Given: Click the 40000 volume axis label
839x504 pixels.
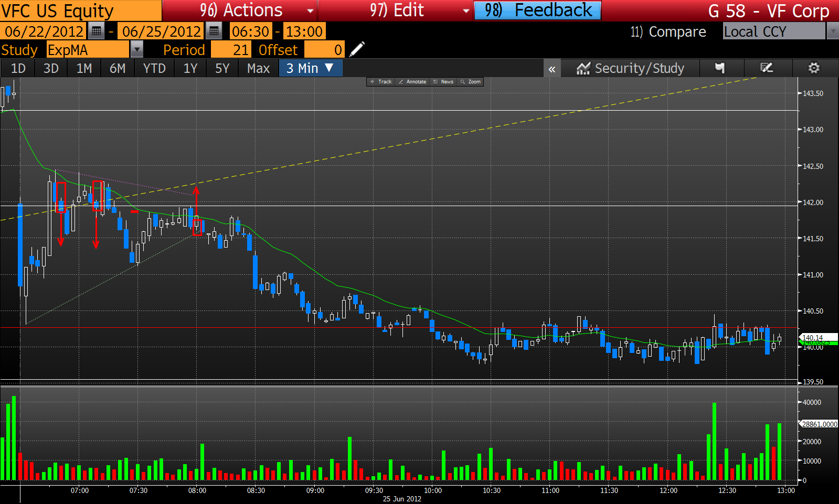Looking at the screenshot, I should 812,402.
